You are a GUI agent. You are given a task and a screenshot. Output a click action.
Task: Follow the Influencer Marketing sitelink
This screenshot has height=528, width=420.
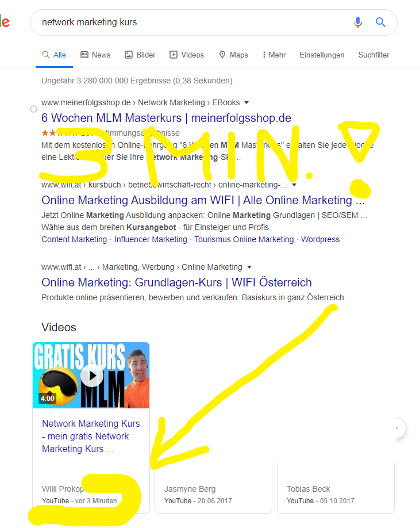click(x=151, y=239)
